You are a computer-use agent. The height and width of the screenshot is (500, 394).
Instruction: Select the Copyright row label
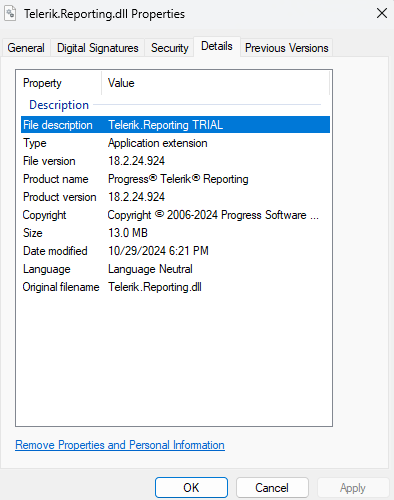[x=44, y=215]
